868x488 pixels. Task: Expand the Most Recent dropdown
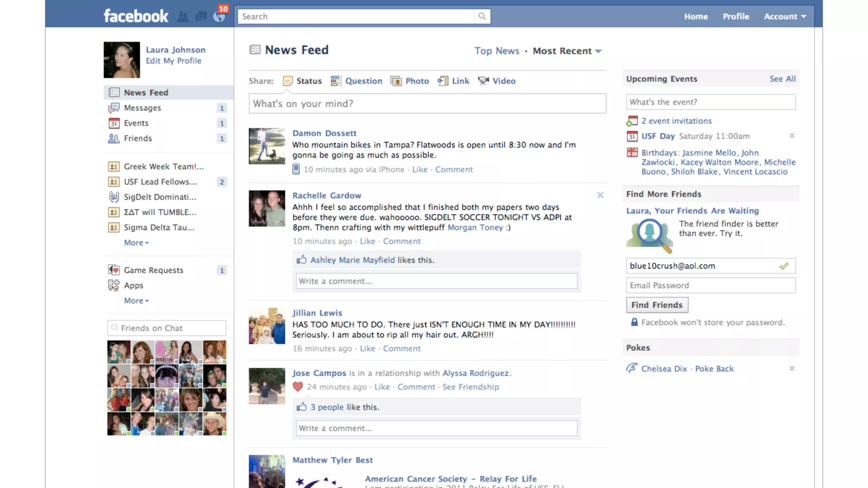tap(567, 51)
